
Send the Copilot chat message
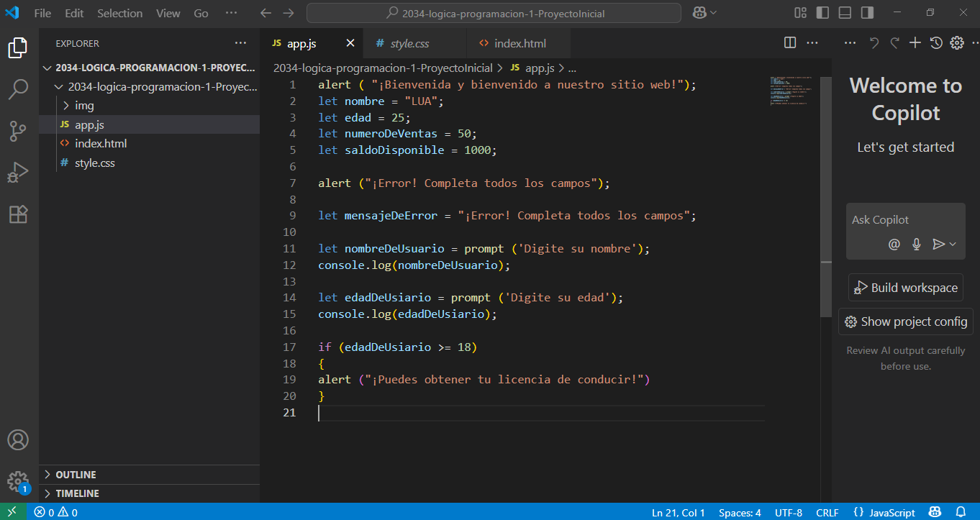point(938,245)
